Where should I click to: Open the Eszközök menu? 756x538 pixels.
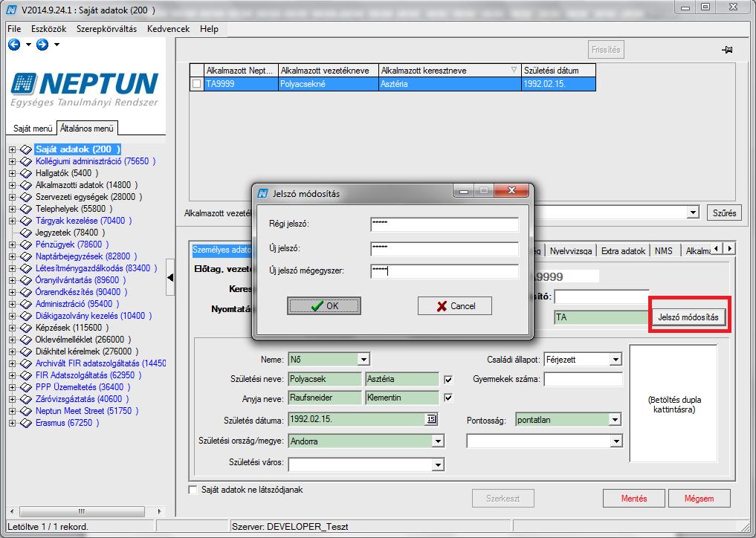coord(49,29)
